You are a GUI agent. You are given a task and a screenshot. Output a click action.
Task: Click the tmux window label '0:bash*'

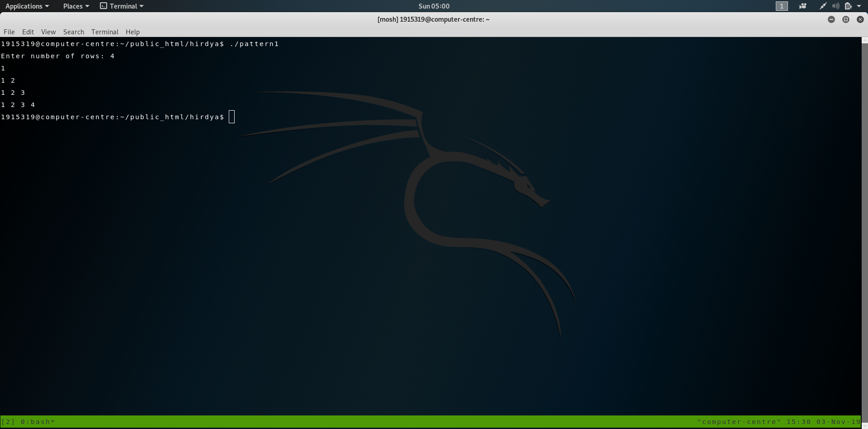38,422
